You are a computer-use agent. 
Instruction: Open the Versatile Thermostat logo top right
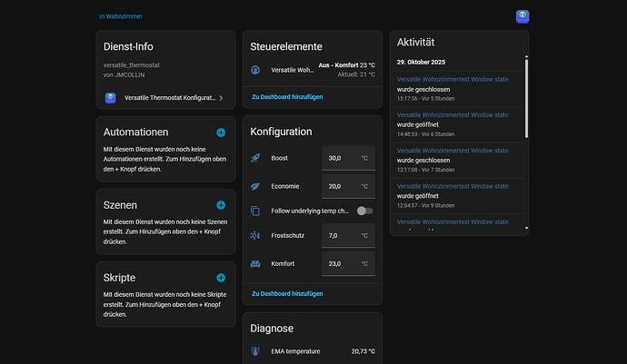pyautogui.click(x=522, y=16)
